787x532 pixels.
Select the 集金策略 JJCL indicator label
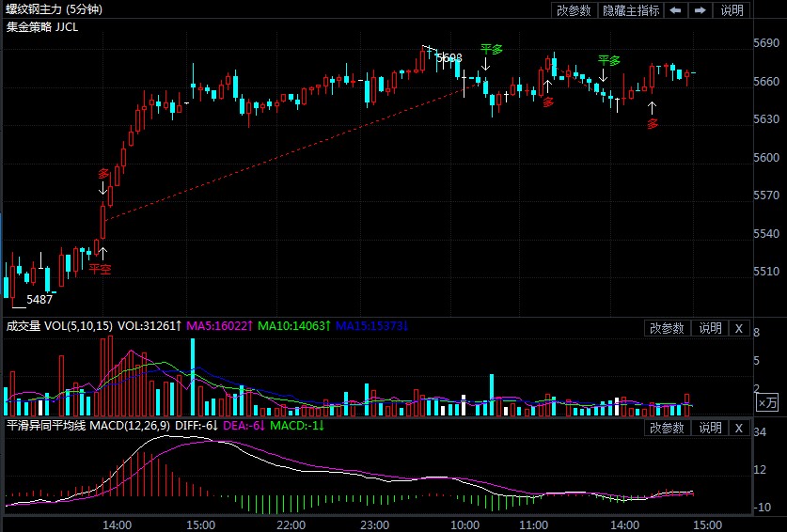click(x=42, y=26)
